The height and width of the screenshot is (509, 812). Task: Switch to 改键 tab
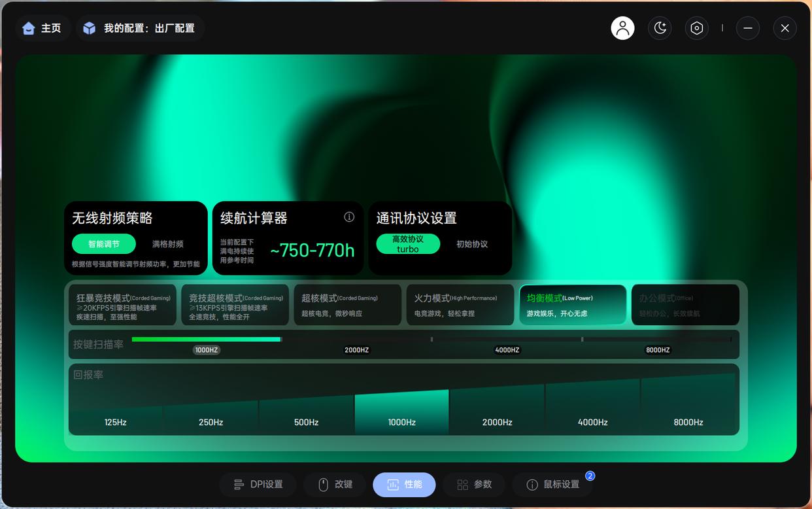pyautogui.click(x=335, y=485)
